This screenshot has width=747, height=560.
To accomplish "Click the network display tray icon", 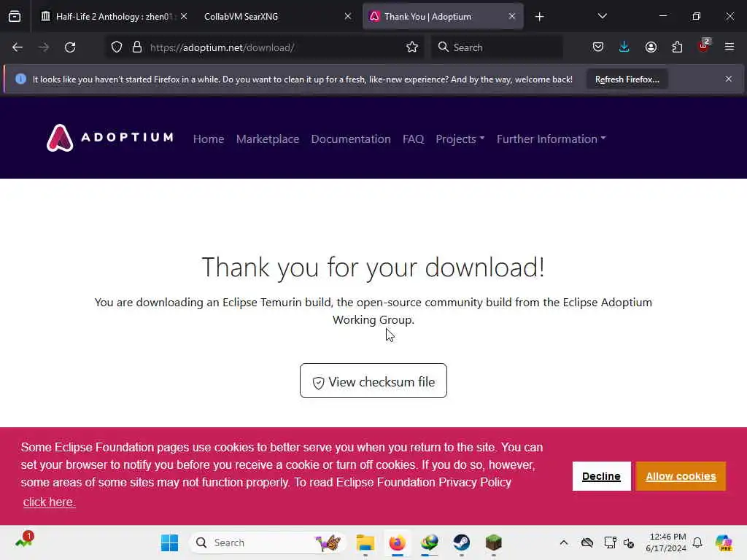I will coord(610,542).
